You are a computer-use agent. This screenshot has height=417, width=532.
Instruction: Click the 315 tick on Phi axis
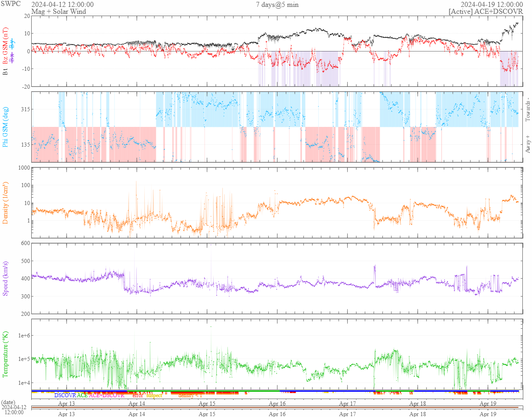point(25,109)
